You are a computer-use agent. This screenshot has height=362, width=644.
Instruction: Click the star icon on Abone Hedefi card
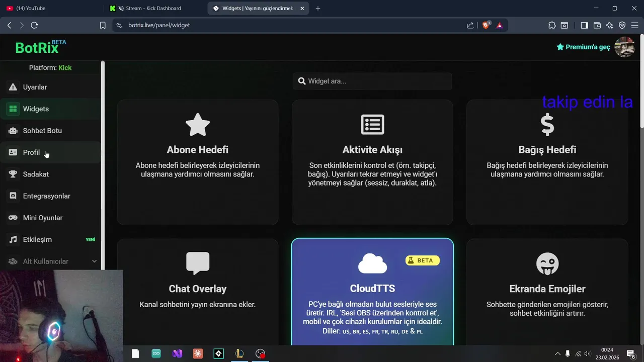(198, 125)
